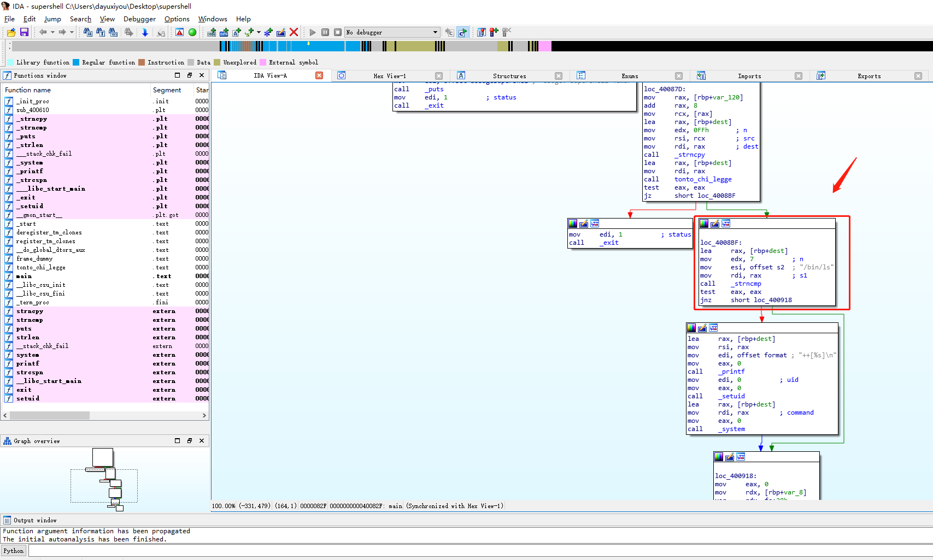Click the blue down-arrow jump icon
This screenshot has width=933, height=560.
145,32
